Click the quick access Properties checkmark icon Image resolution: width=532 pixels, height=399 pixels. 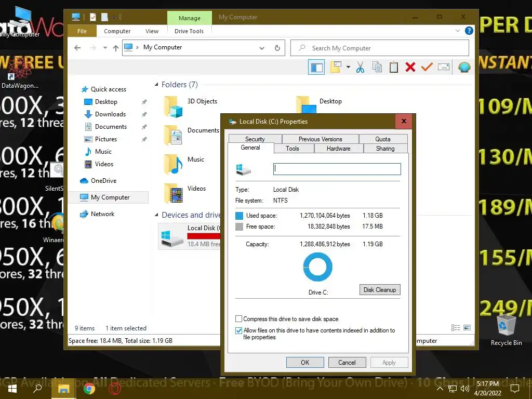(93, 17)
